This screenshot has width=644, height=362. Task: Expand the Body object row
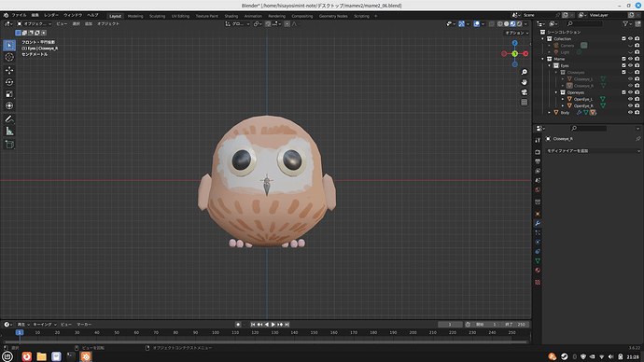pyautogui.click(x=550, y=113)
